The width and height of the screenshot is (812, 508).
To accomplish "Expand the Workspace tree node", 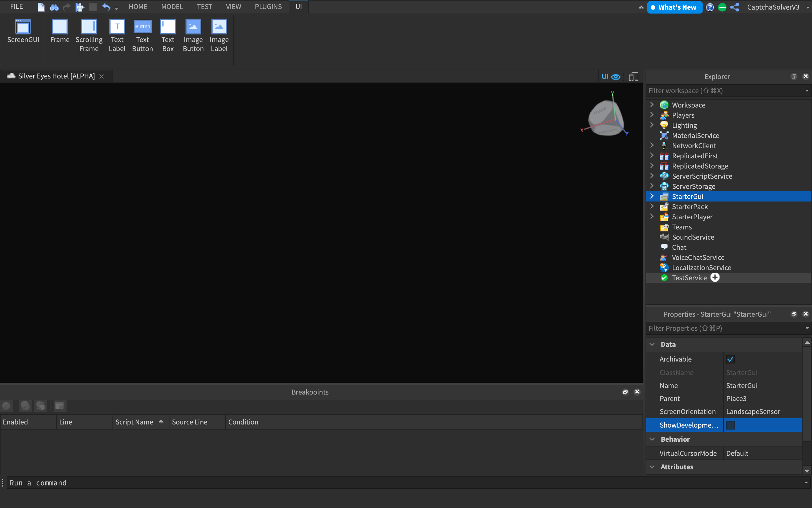I will (652, 104).
